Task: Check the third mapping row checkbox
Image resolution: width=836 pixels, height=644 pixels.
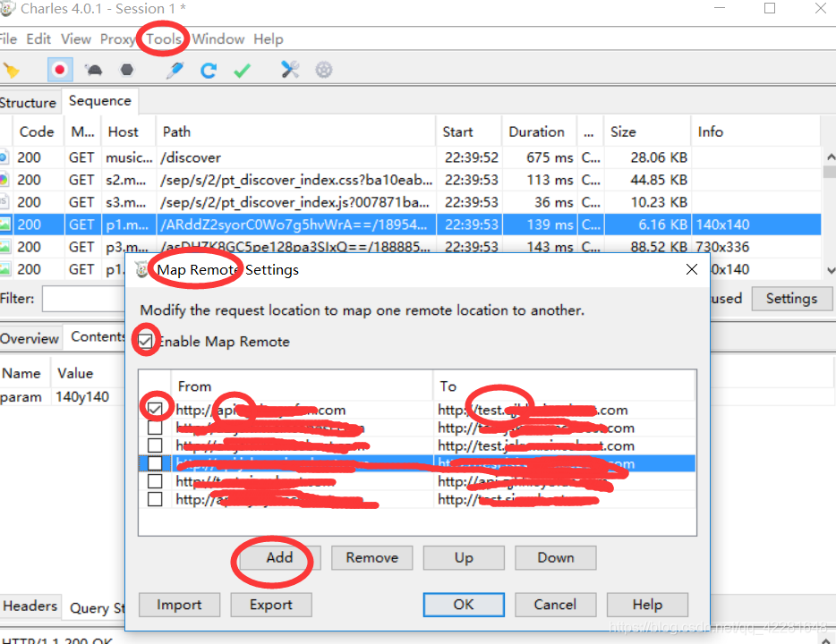Action: tap(155, 445)
